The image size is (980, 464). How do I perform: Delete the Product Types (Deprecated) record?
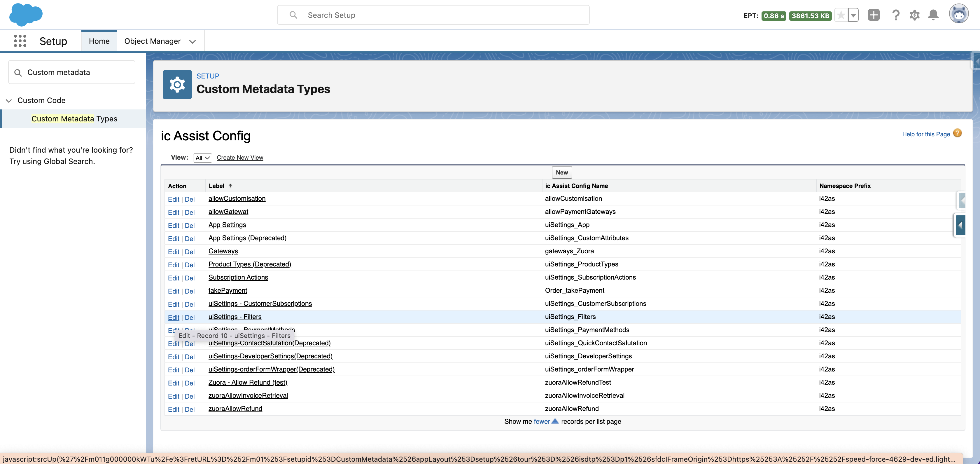[190, 265]
